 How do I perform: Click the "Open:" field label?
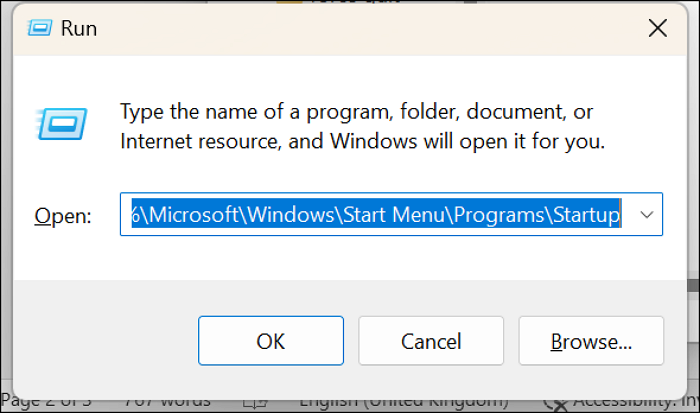tap(63, 215)
